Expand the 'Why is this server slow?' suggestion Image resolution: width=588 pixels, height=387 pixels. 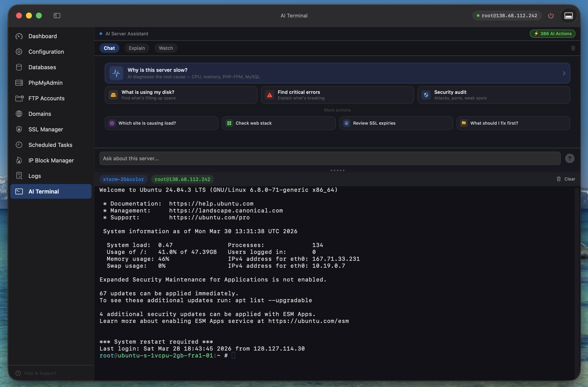[564, 73]
